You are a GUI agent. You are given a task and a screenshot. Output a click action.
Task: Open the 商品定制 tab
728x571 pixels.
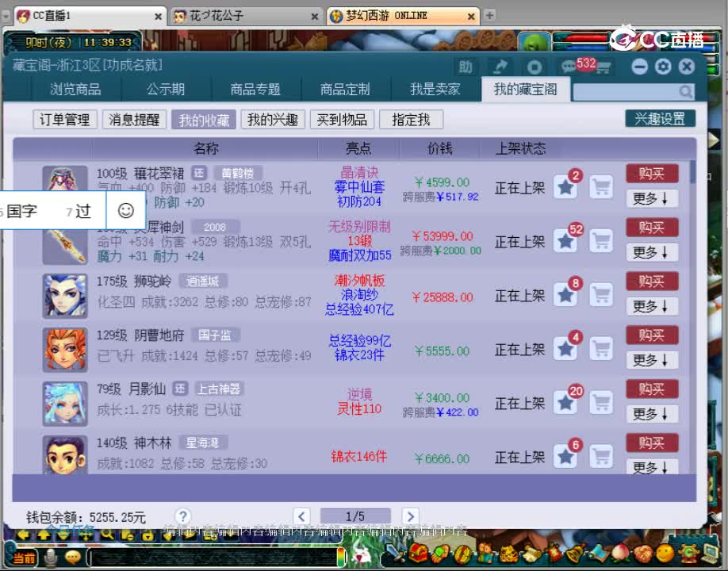(x=345, y=90)
